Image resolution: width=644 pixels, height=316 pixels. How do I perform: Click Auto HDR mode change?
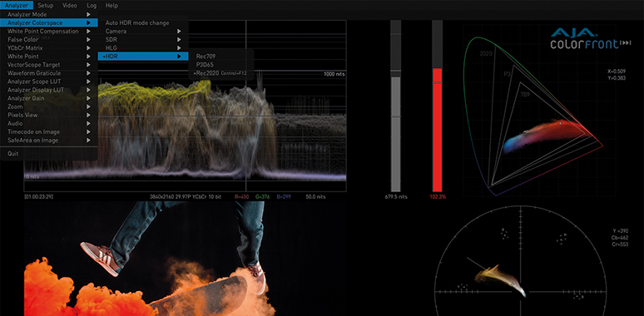(137, 23)
